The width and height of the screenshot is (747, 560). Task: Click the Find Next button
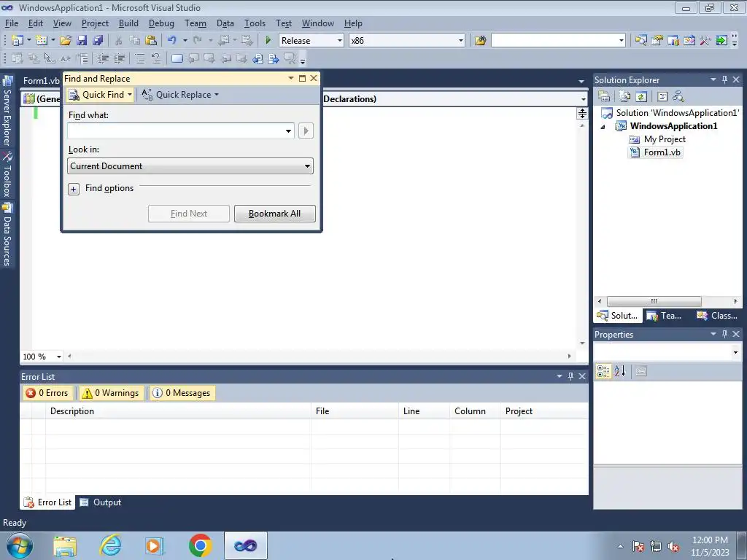pos(189,214)
